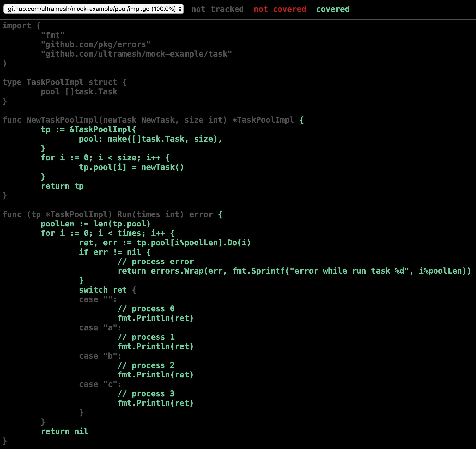Click the "github.com/pkg/errors" import line
Image resolution: width=476 pixels, height=449 pixels.
pos(96,45)
